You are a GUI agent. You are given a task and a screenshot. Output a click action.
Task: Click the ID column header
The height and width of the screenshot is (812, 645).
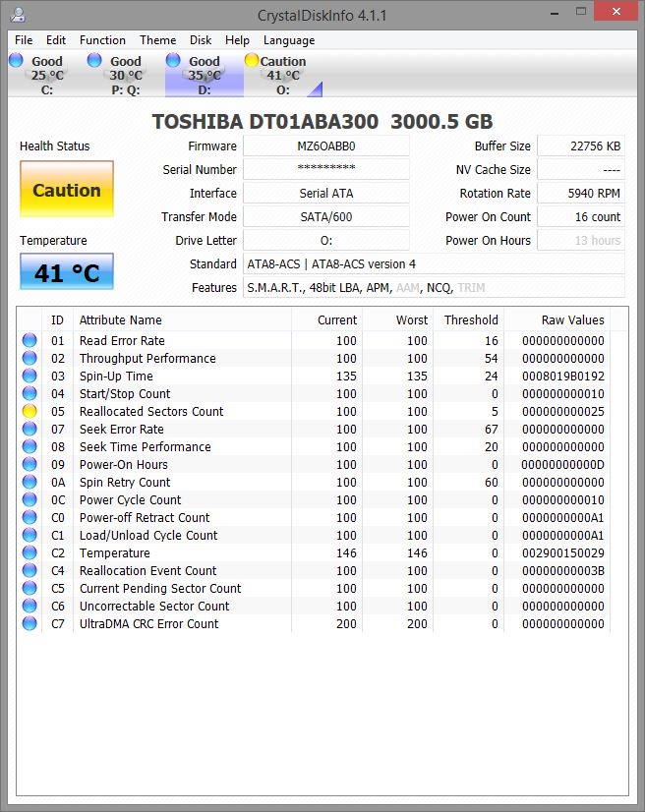pyautogui.click(x=57, y=320)
